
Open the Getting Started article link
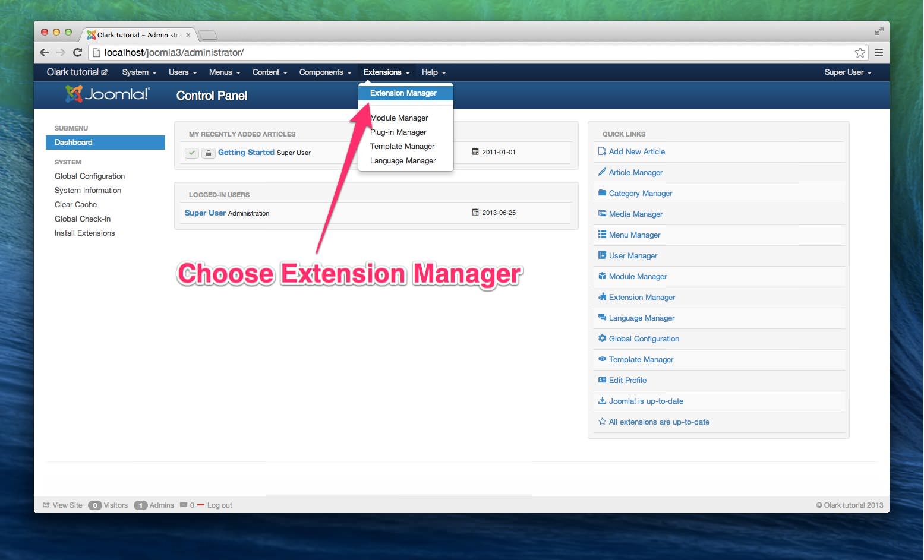tap(246, 152)
